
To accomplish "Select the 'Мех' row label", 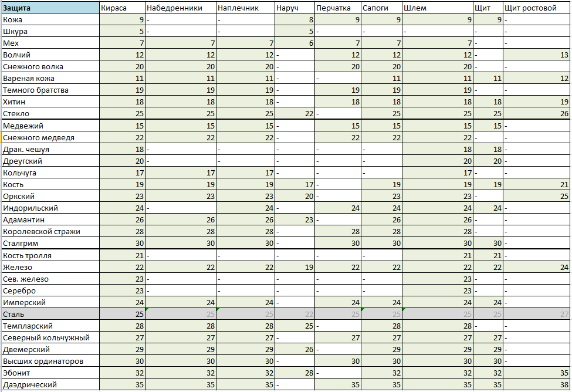I will 50,43.
